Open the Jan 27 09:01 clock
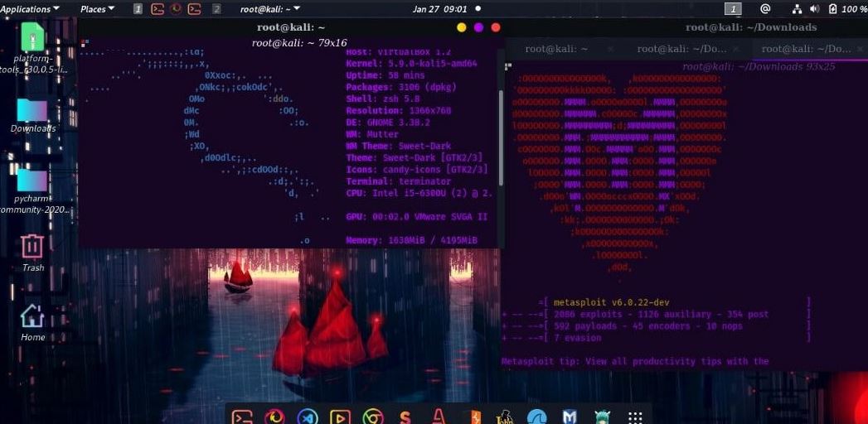The image size is (868, 424). coord(440,9)
